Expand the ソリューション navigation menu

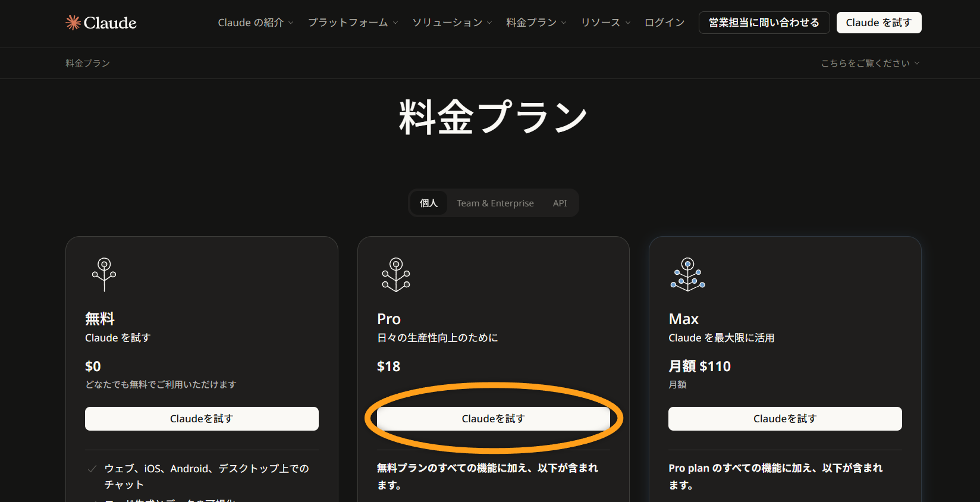tap(452, 23)
